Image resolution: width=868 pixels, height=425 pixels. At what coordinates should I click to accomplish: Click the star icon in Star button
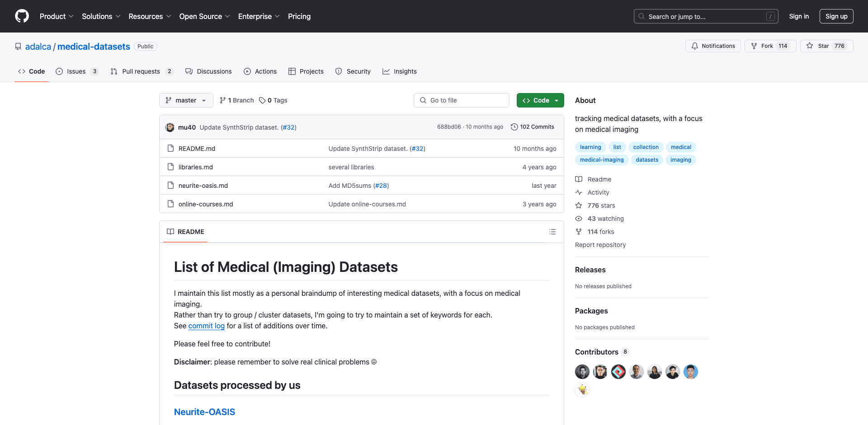click(x=810, y=46)
